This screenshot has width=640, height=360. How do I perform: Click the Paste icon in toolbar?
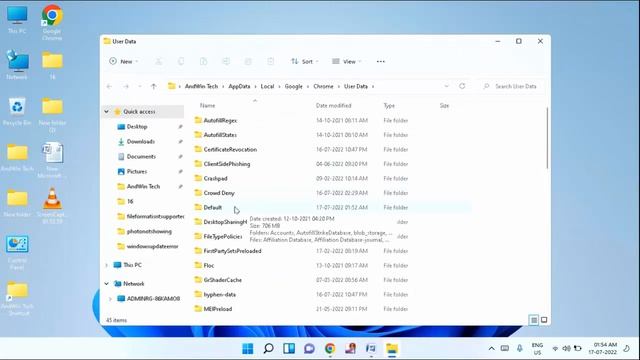(x=204, y=61)
